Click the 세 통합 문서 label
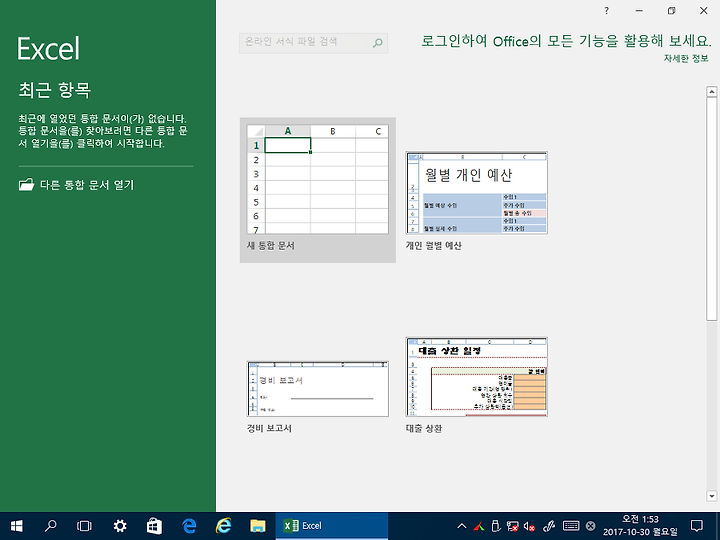 click(270, 246)
